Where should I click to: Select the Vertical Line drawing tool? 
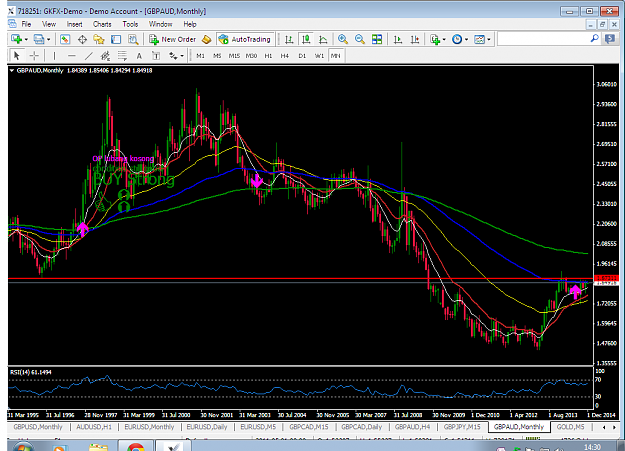click(54, 56)
